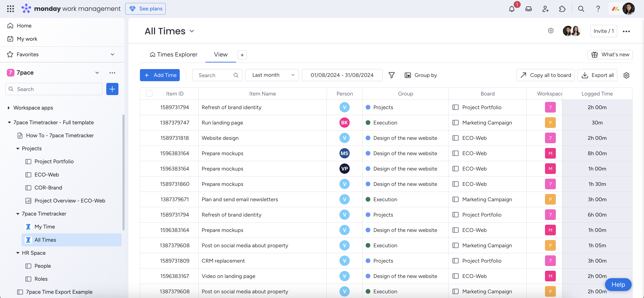Viewport: 644px width, 298px height.
Task: Open the 7pace workspace three-dot menu
Action: tap(112, 73)
